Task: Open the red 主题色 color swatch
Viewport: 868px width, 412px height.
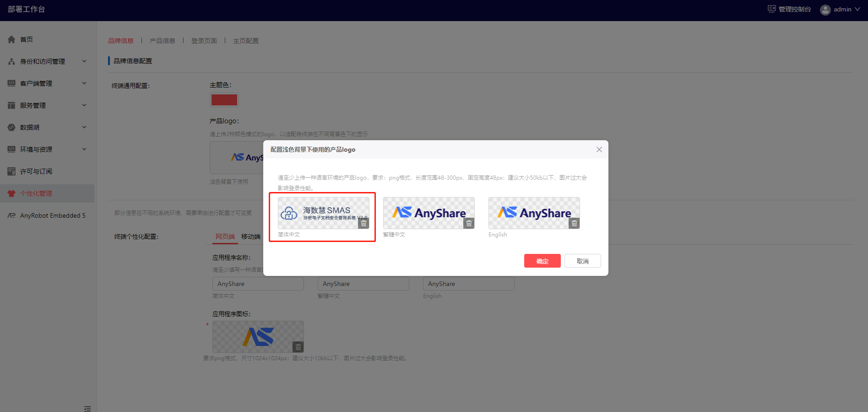Action: pyautogui.click(x=224, y=100)
